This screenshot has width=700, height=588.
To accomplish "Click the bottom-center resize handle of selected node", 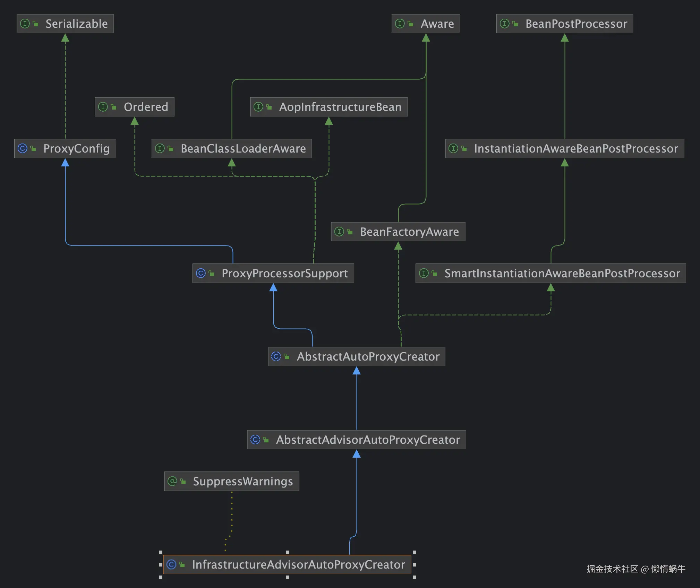I will click(287, 578).
